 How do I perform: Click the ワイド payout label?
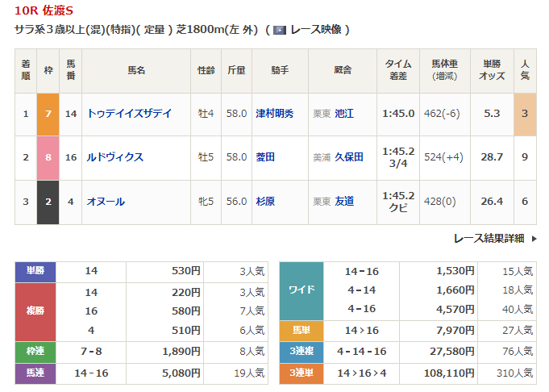(301, 290)
